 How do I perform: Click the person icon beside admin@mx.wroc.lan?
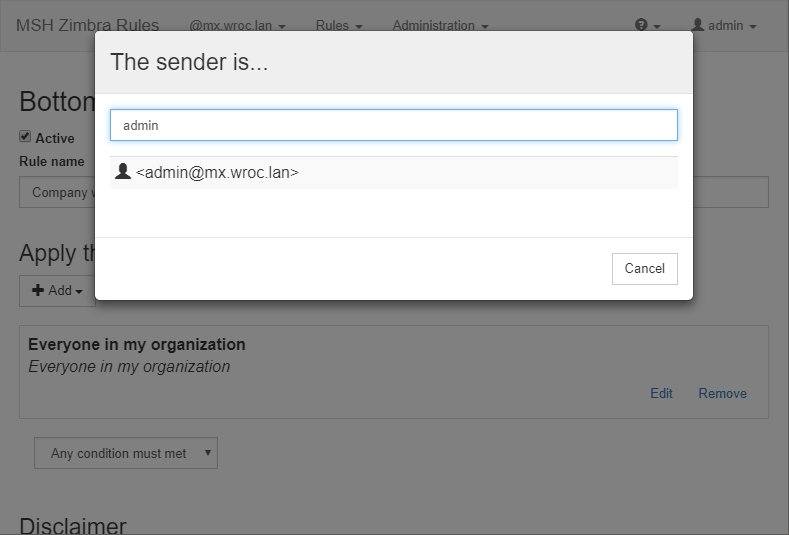pos(123,172)
